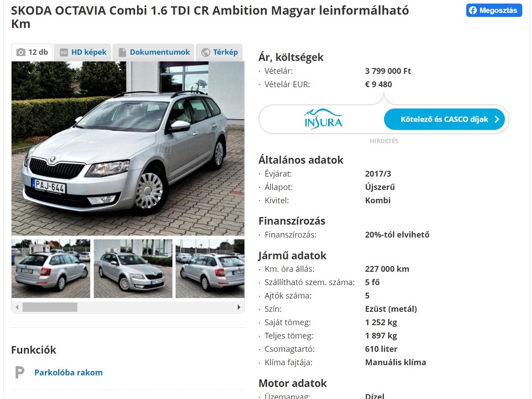Click the globe icon beside Térkép
Screen dimensions: 532x399
point(206,52)
